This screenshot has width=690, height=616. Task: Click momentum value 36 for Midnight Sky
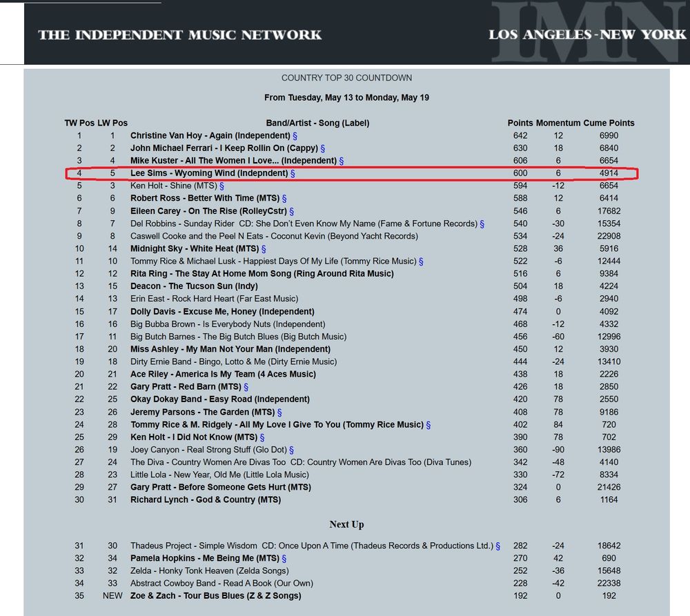(x=558, y=249)
